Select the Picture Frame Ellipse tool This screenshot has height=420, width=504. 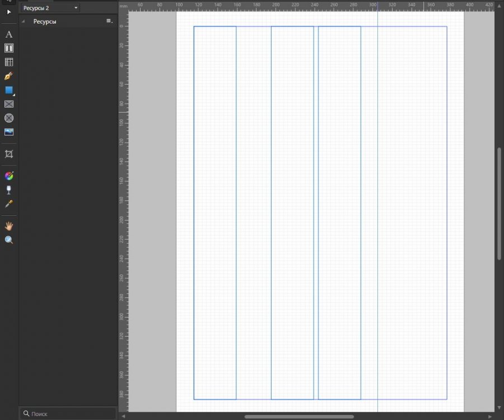point(9,118)
